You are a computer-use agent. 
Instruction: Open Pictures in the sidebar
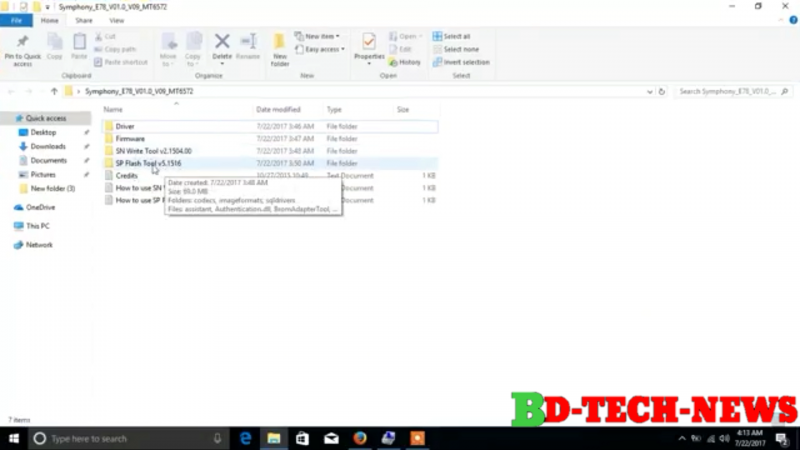(x=43, y=174)
